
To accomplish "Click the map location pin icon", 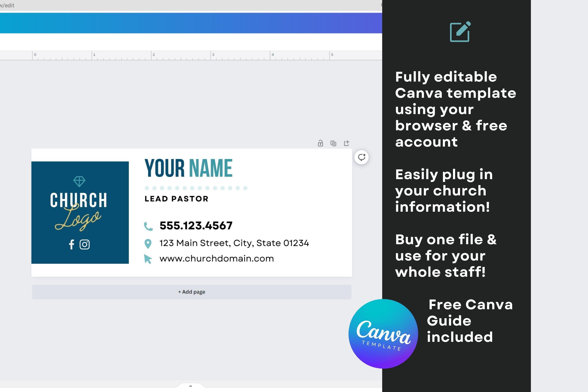I will pyautogui.click(x=148, y=244).
